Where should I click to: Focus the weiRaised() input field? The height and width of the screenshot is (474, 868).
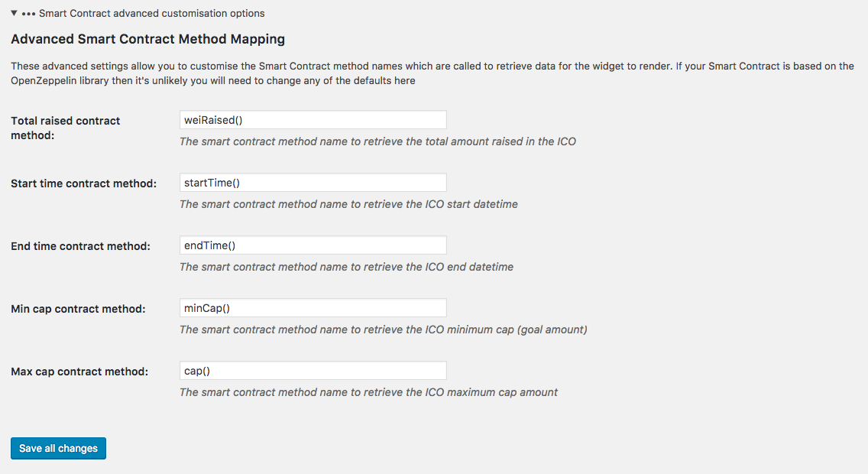pos(313,120)
